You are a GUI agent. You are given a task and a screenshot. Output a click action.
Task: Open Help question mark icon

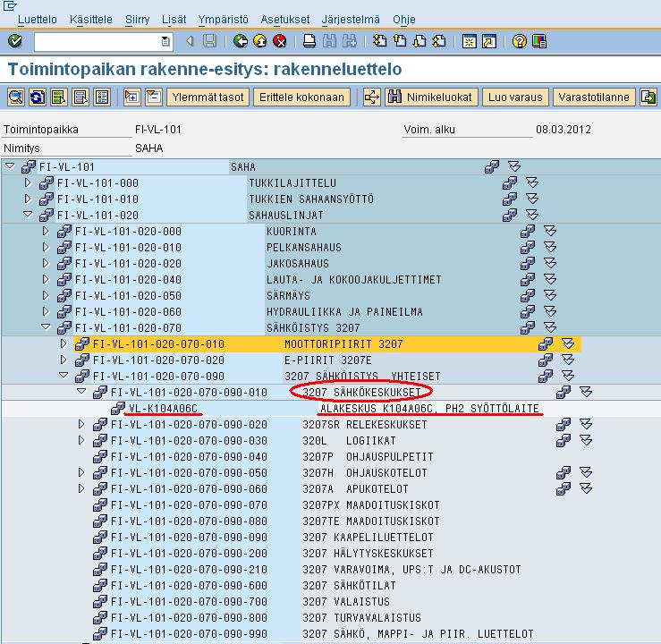point(520,41)
